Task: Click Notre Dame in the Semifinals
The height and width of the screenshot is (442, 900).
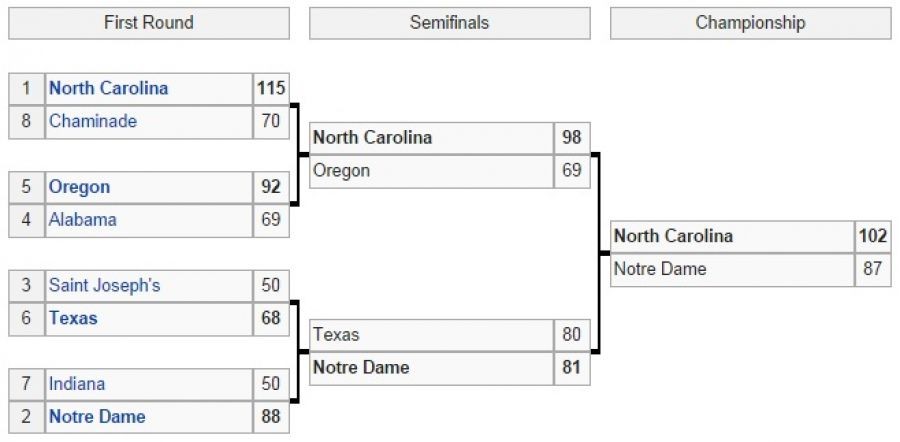Action: pos(361,368)
